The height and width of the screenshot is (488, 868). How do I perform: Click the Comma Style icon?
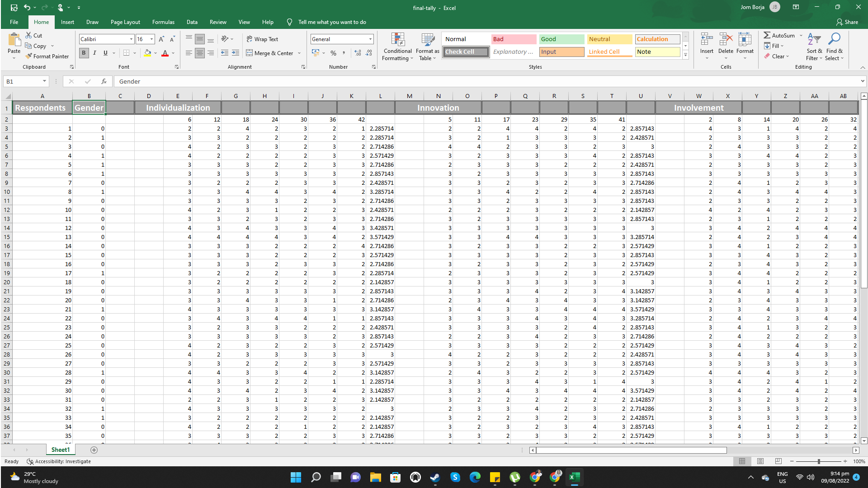[x=344, y=53]
